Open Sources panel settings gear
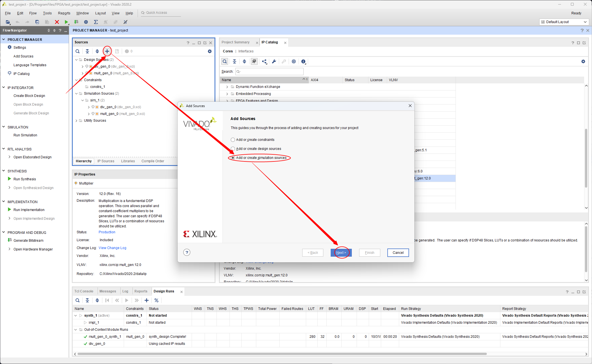The width and height of the screenshot is (592, 364). 209,51
